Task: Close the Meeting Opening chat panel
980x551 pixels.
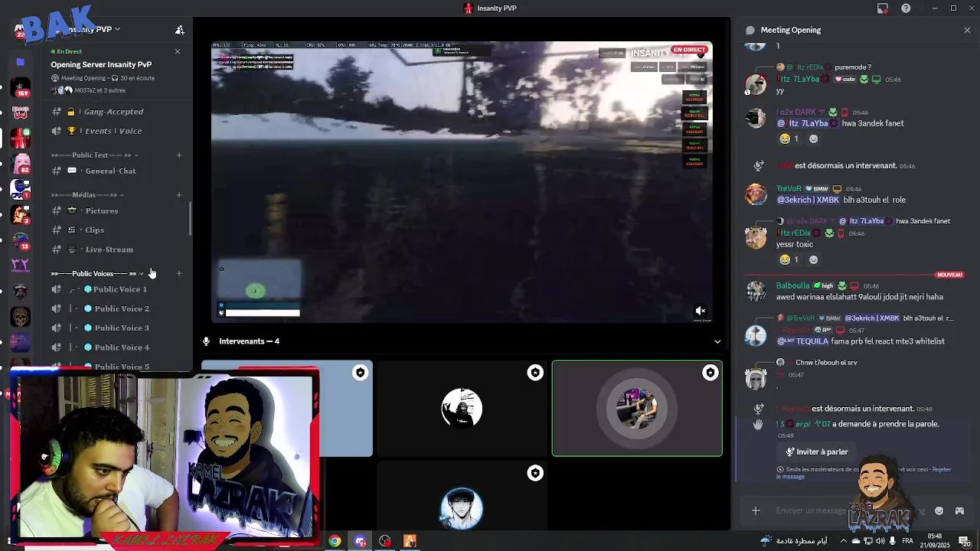Action: tap(967, 30)
